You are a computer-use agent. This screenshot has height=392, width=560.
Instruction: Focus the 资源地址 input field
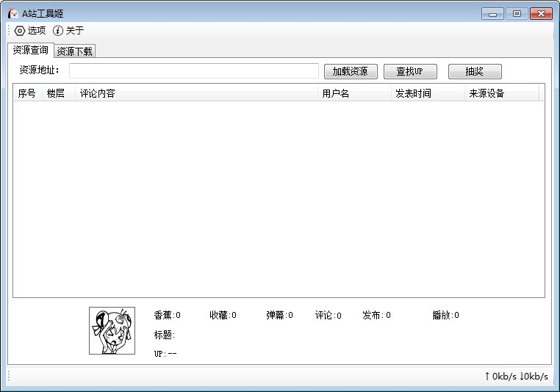(194, 71)
